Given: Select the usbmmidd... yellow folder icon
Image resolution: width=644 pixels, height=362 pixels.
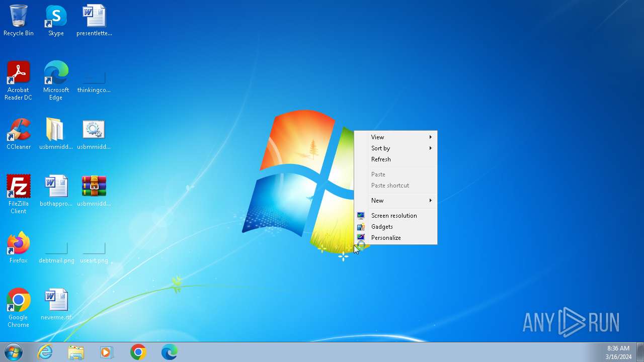Looking at the screenshot, I should [x=56, y=134].
